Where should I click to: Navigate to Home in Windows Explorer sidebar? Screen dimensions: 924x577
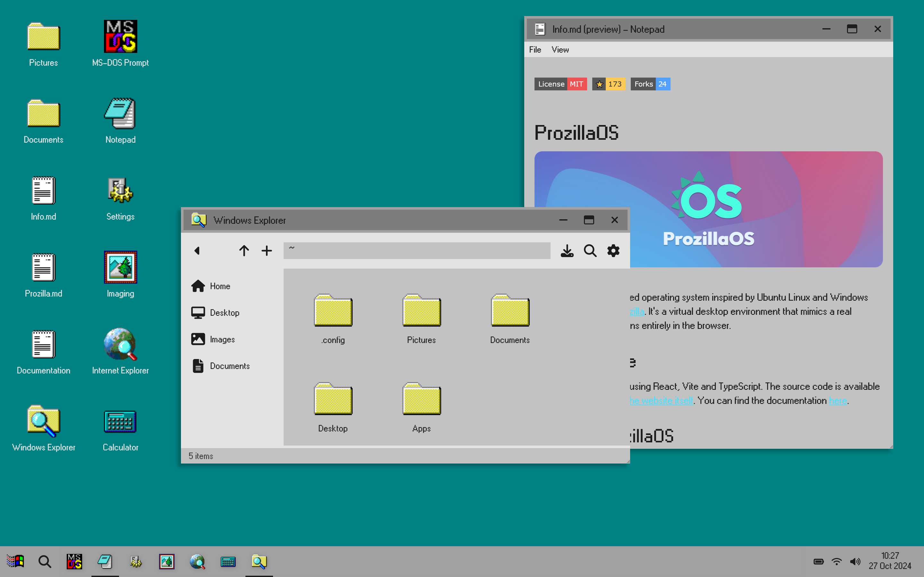coord(219,286)
